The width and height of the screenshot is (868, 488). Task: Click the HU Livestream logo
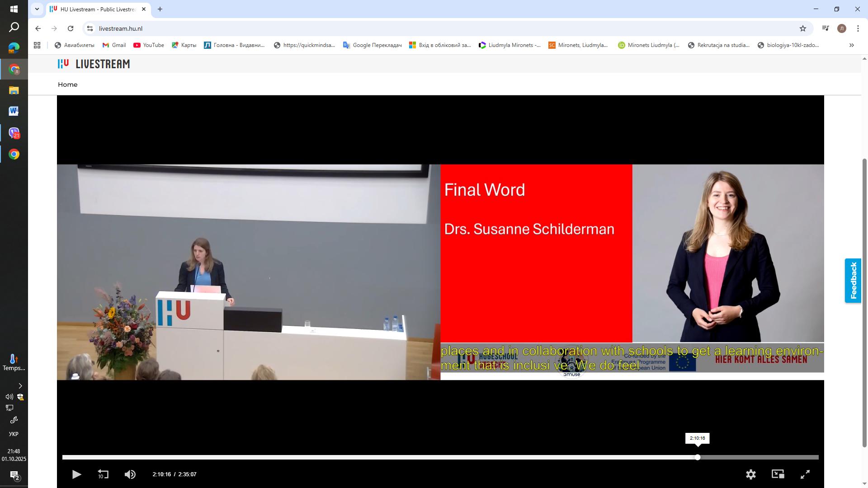click(94, 64)
